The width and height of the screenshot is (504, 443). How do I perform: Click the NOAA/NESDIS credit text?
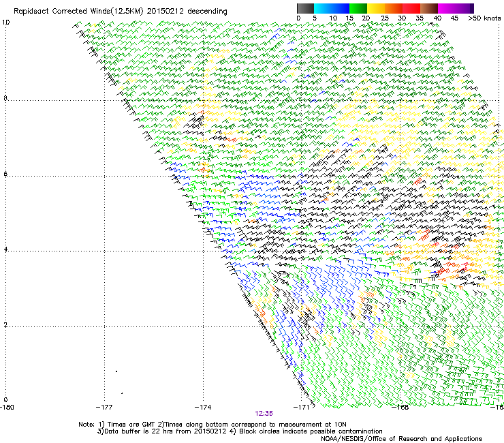[x=401, y=439]
